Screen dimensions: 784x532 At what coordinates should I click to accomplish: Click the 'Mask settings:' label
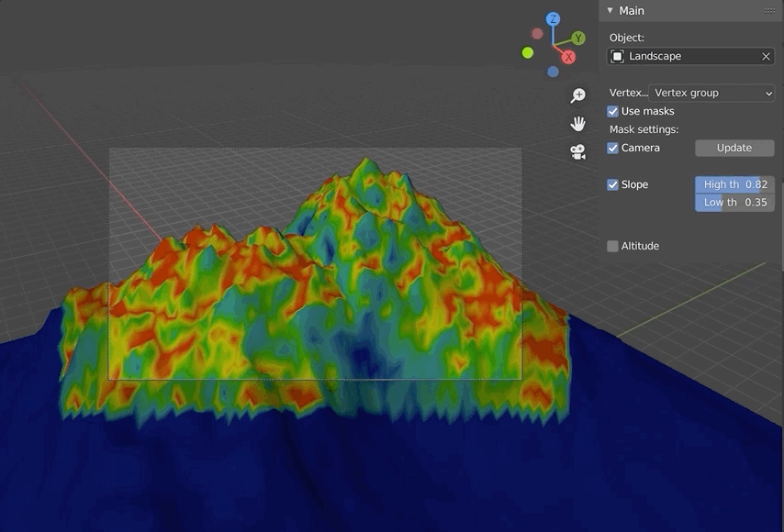(644, 130)
